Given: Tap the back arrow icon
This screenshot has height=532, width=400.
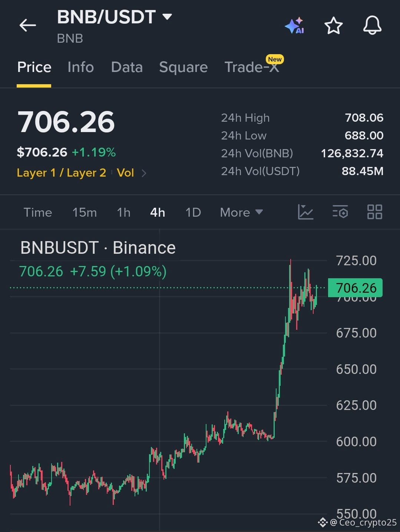Looking at the screenshot, I should click(x=28, y=26).
